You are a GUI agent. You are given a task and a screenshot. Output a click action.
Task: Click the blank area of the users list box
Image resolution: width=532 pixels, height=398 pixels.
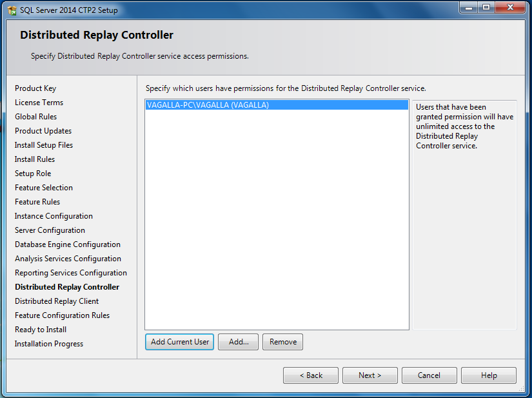tap(277, 221)
